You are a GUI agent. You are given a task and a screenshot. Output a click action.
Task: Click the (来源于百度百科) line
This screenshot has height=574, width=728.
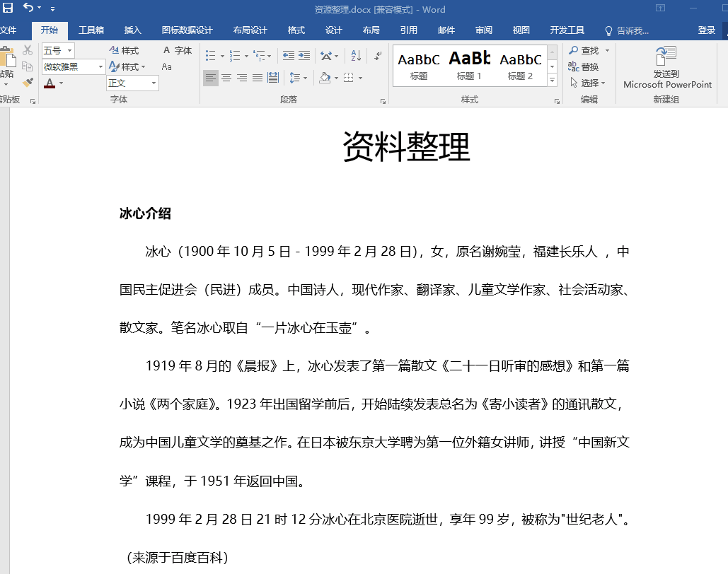point(177,557)
